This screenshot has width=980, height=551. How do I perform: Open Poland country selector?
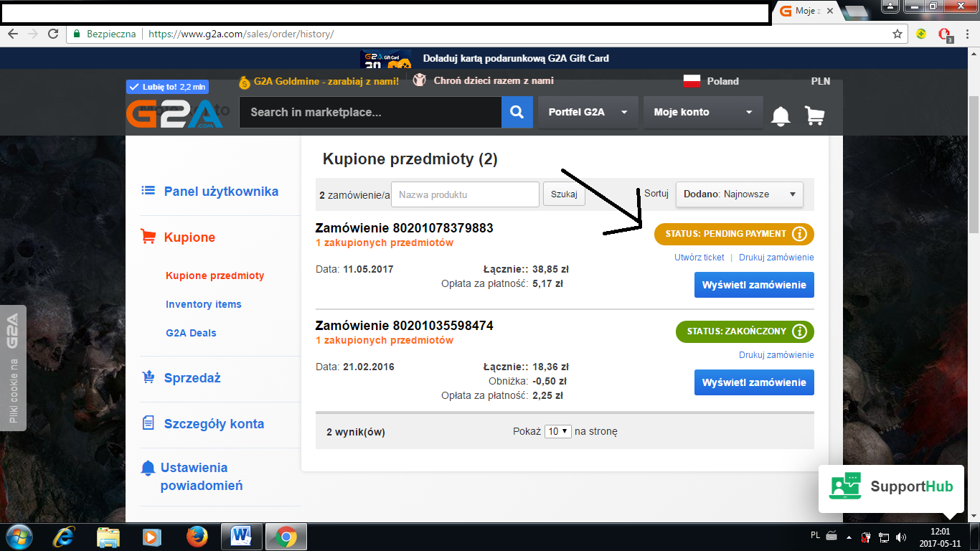tap(710, 81)
